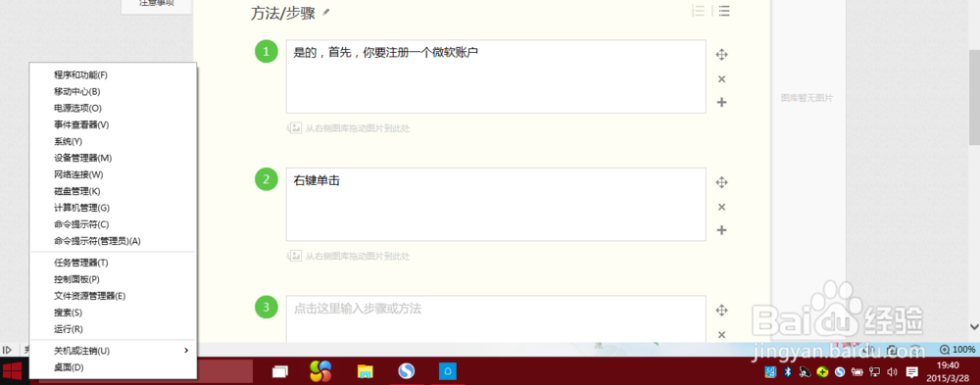This screenshot has width=980, height=385.
Task: Select 电源选项(O) from menu
Action: point(113,108)
